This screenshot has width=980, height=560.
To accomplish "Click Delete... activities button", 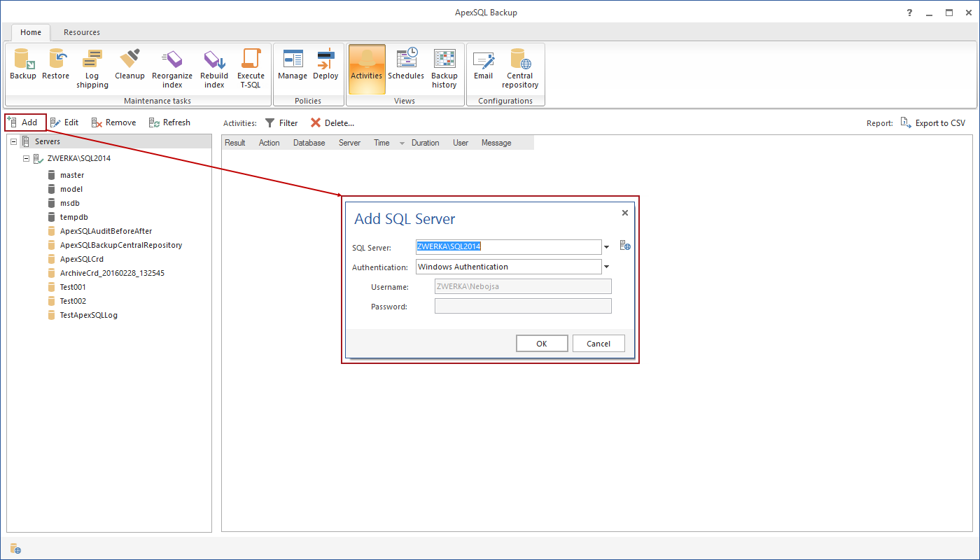I will tap(332, 122).
